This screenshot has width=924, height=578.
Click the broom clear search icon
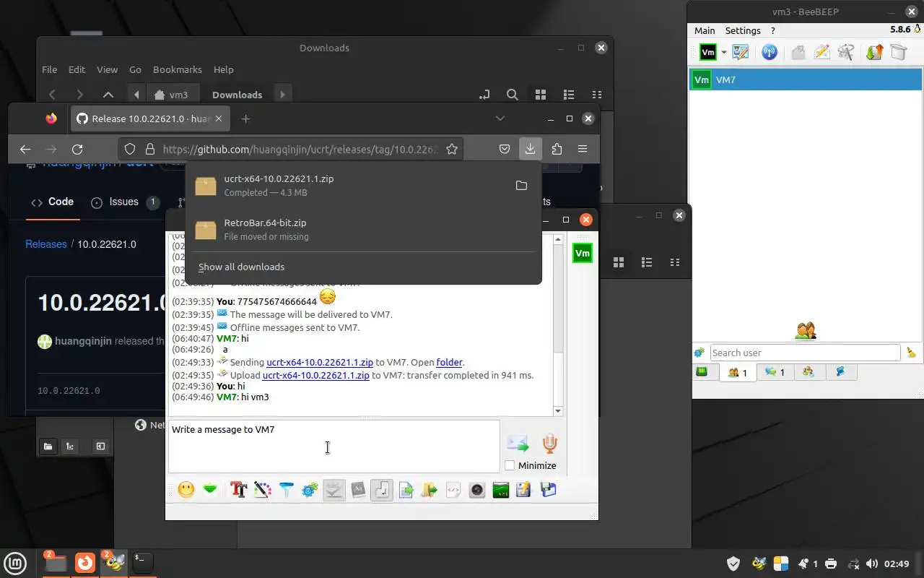tap(911, 353)
